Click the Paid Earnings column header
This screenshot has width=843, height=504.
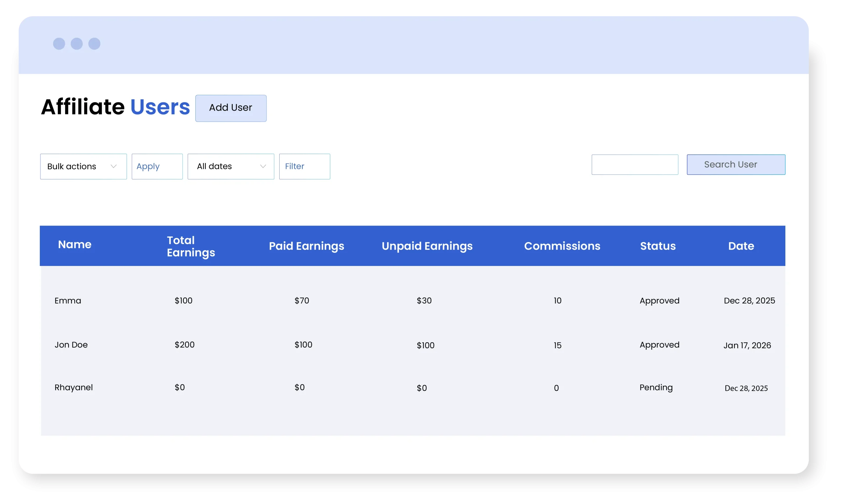pyautogui.click(x=306, y=246)
